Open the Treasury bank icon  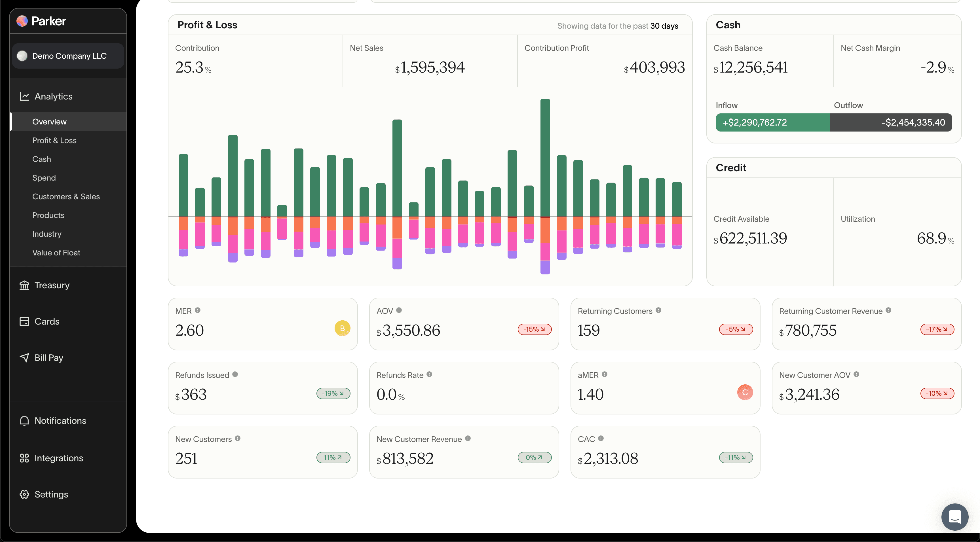point(24,285)
